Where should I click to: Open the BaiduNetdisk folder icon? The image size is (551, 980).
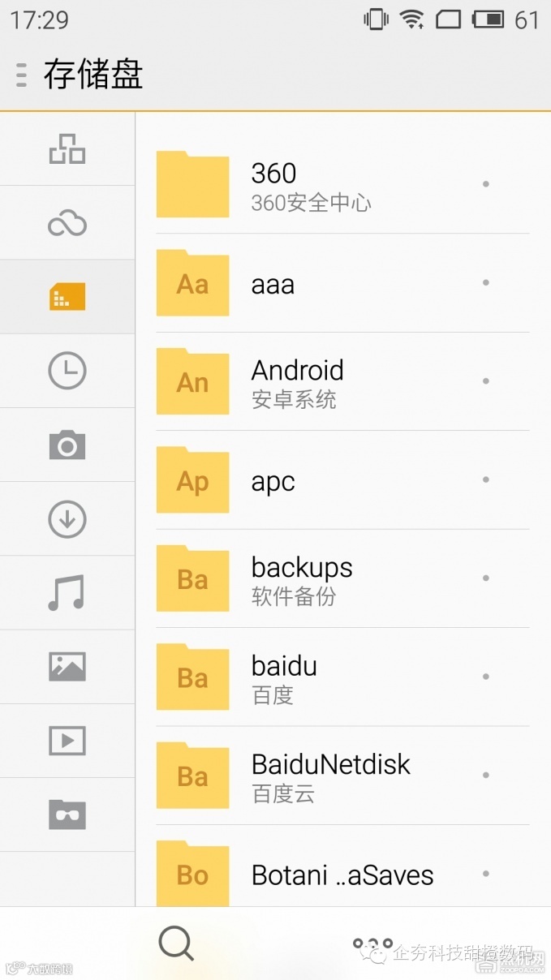[x=192, y=775]
